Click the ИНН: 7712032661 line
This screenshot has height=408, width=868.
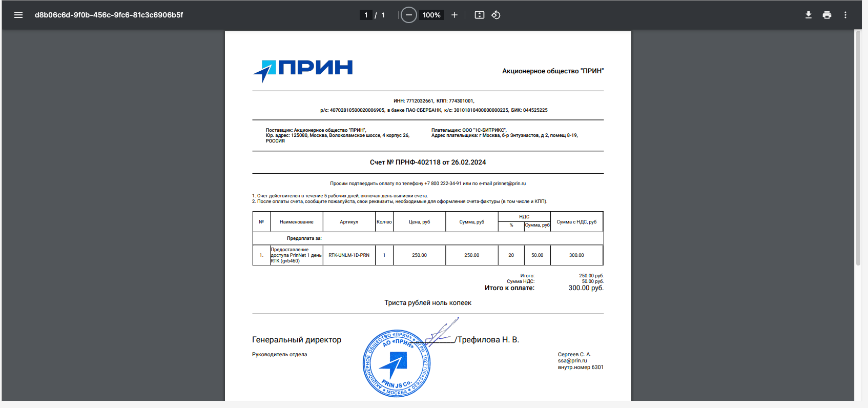coord(433,101)
